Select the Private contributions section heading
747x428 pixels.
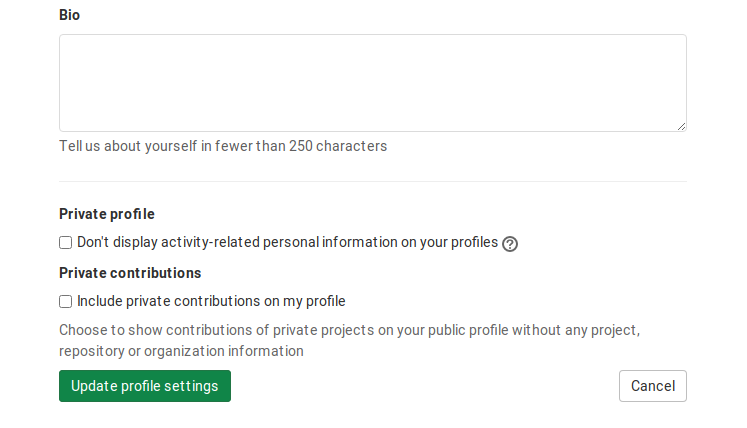(130, 273)
